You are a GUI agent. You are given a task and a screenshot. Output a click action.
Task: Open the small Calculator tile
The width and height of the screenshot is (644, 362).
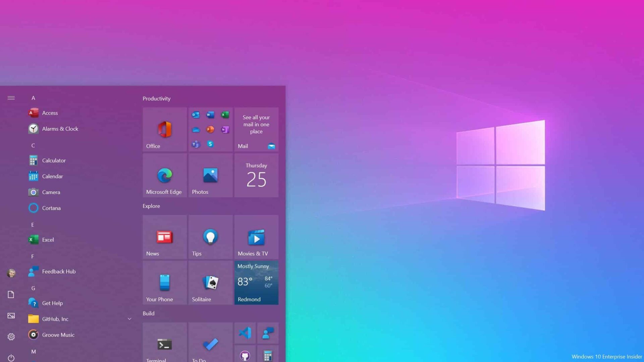click(x=268, y=354)
